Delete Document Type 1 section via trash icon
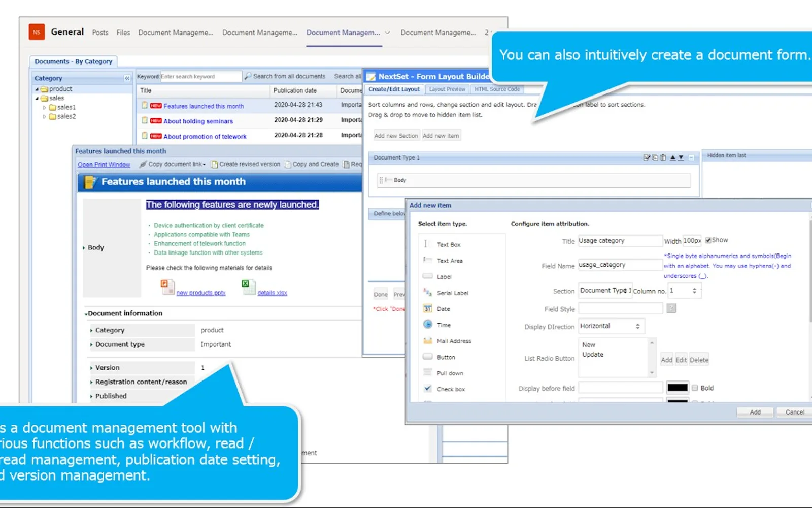This screenshot has width=812, height=508. click(x=663, y=157)
